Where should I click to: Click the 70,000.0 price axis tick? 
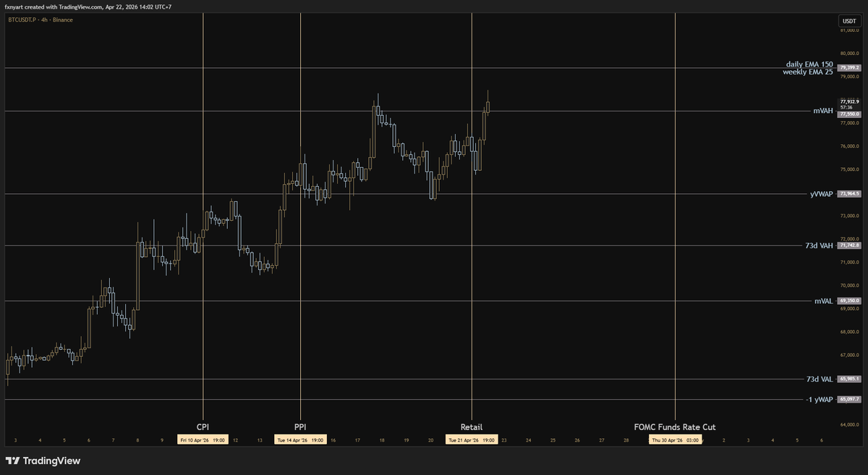pyautogui.click(x=850, y=286)
